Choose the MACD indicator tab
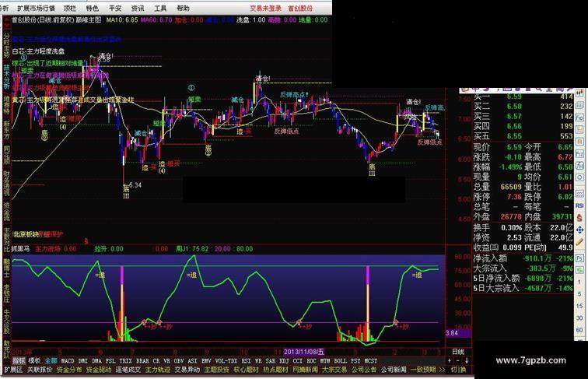Viewport: 588px width, 379px height. click(x=68, y=360)
